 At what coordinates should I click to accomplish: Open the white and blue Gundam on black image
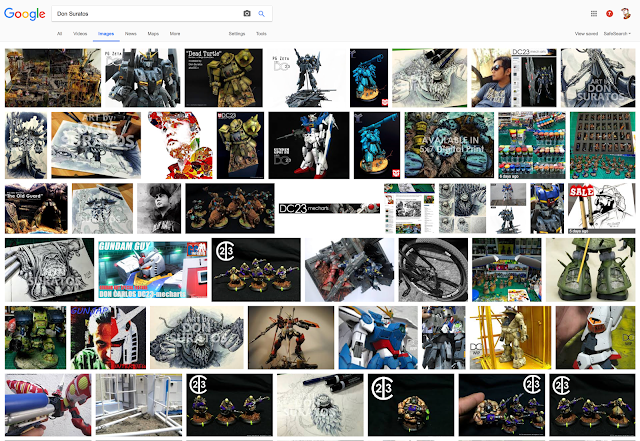pos(309,145)
